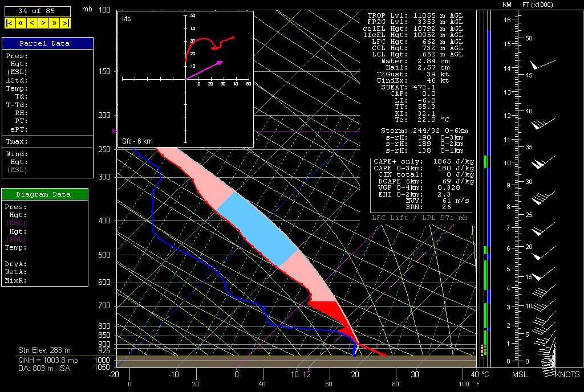Click the fast forward double-right arrow
The height and width of the screenshot is (392, 584).
coord(55,23)
